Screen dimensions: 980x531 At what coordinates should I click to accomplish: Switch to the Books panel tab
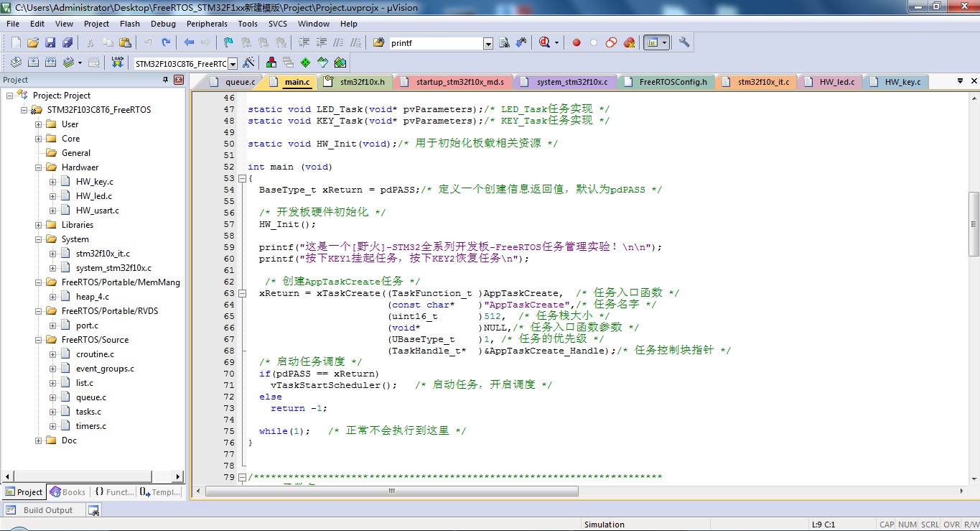[67, 492]
